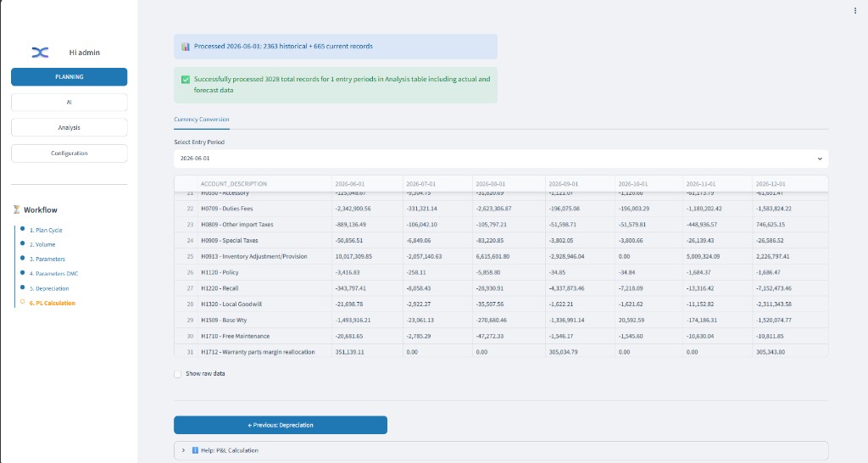Select the H0709 - Duties Fees row

tap(501, 209)
